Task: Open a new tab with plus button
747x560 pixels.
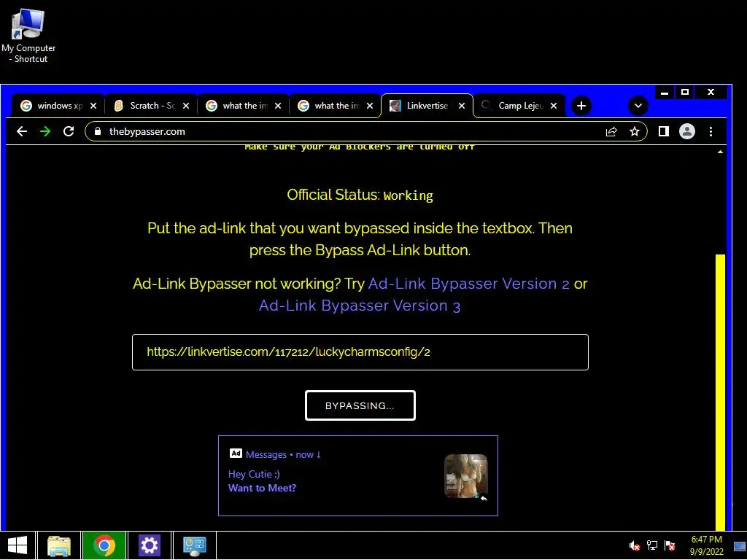Action: (x=581, y=106)
